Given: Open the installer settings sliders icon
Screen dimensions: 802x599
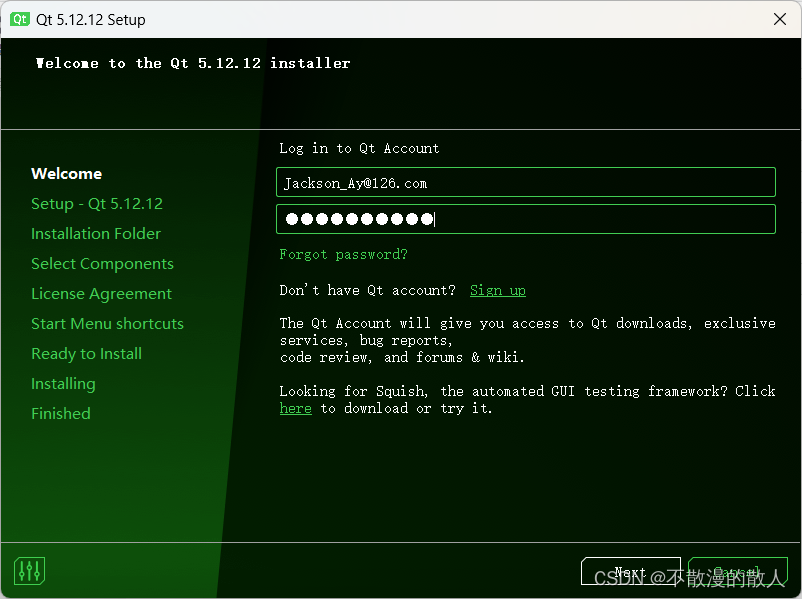Looking at the screenshot, I should 29,571.
